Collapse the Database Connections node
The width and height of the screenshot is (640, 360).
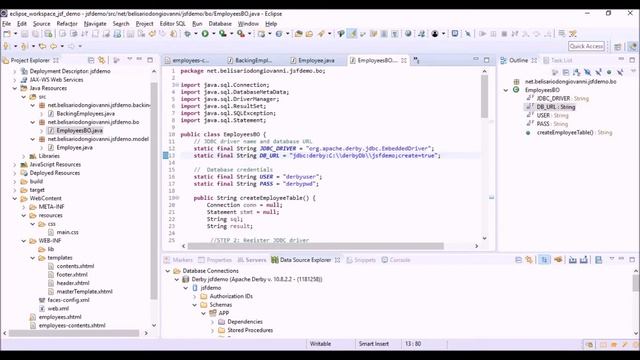[x=168, y=271]
